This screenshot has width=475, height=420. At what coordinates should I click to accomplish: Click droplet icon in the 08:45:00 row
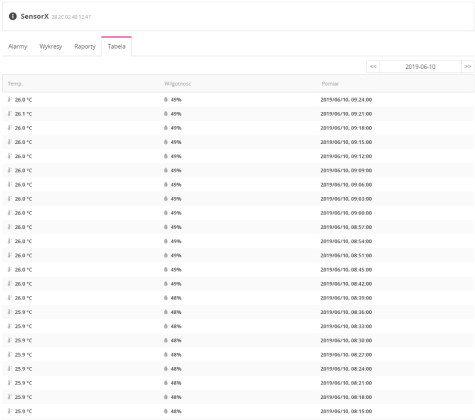coord(166,269)
